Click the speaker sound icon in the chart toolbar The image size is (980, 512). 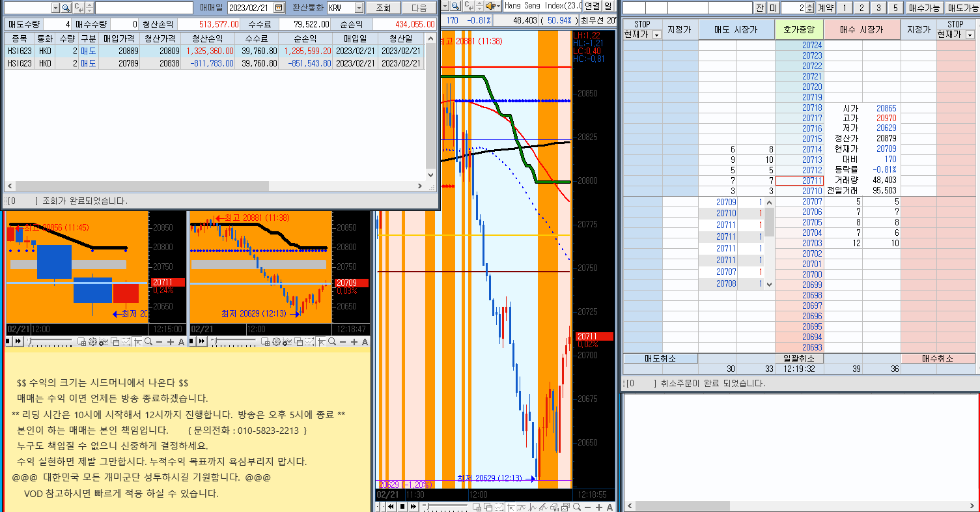490,6
